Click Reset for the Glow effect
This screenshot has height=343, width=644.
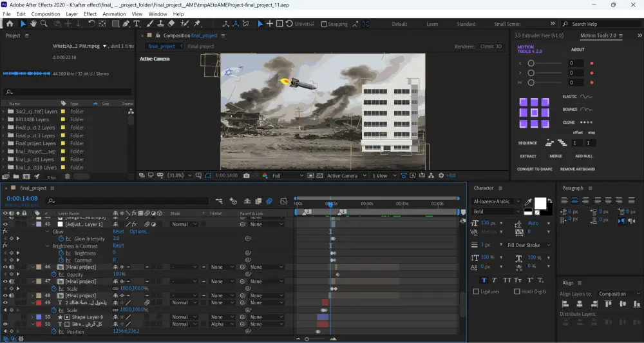point(118,231)
